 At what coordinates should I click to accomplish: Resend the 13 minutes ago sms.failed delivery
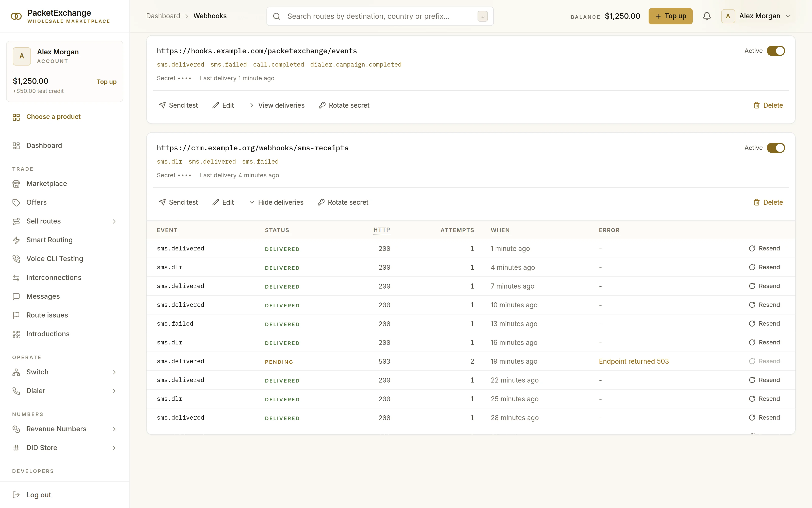pyautogui.click(x=764, y=324)
